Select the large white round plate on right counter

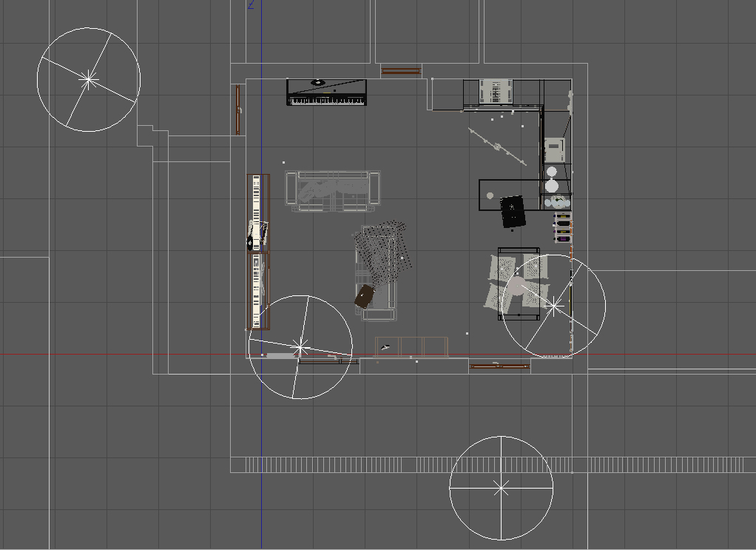[552, 186]
